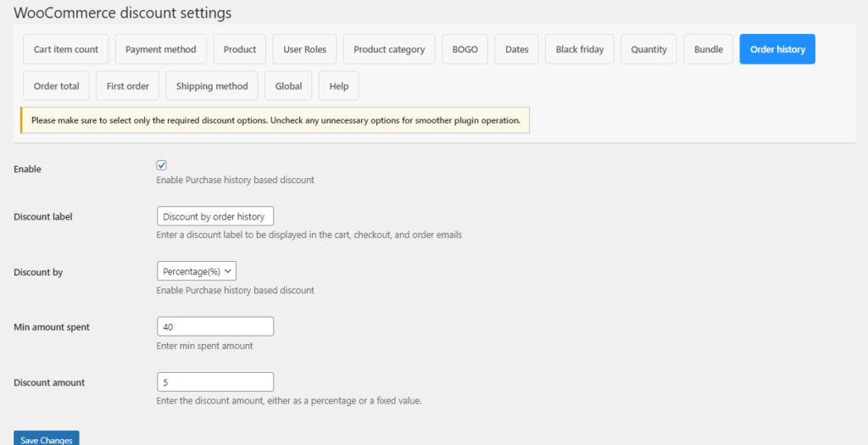Image resolution: width=868 pixels, height=445 pixels.
Task: Open the Shipping method tab
Action: pyautogui.click(x=212, y=86)
